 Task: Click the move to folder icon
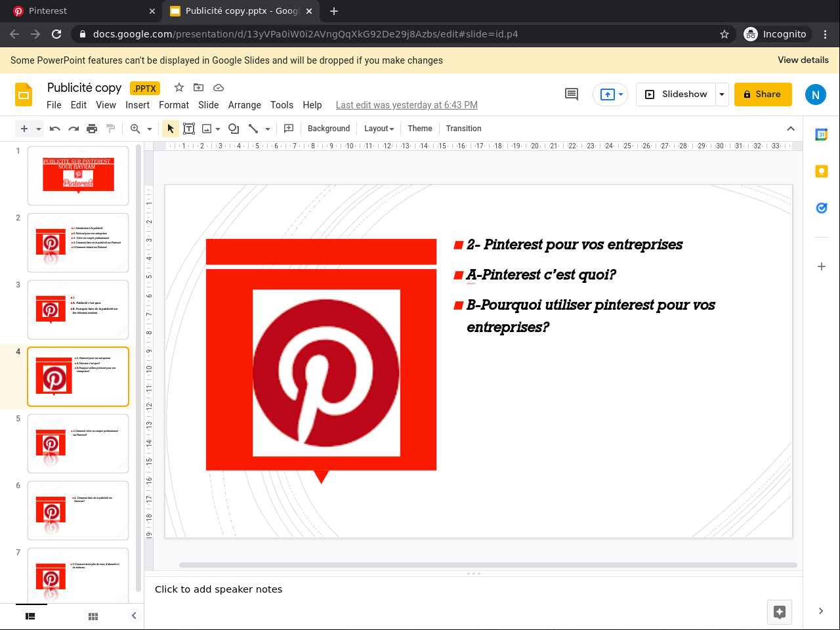click(x=199, y=87)
